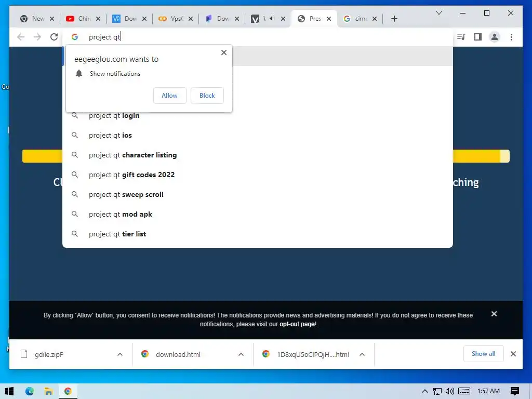
Task: Click the Google icon in address bar
Action: [x=75, y=37]
